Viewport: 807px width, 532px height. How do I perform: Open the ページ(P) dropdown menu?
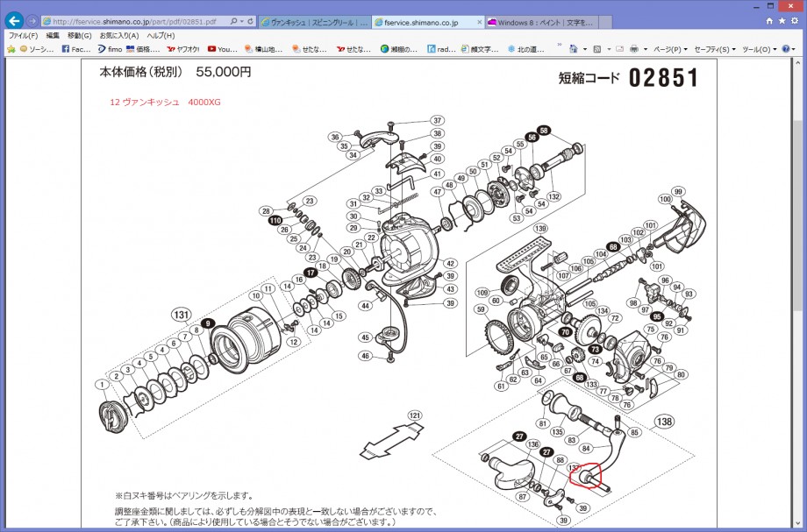pos(670,49)
